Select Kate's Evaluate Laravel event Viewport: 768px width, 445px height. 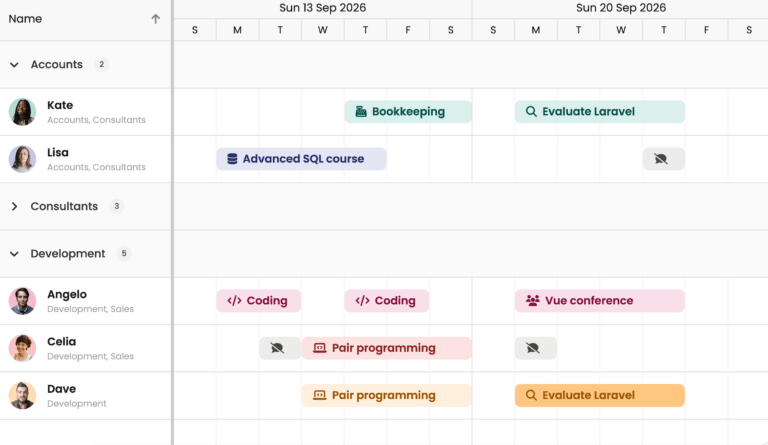point(600,112)
